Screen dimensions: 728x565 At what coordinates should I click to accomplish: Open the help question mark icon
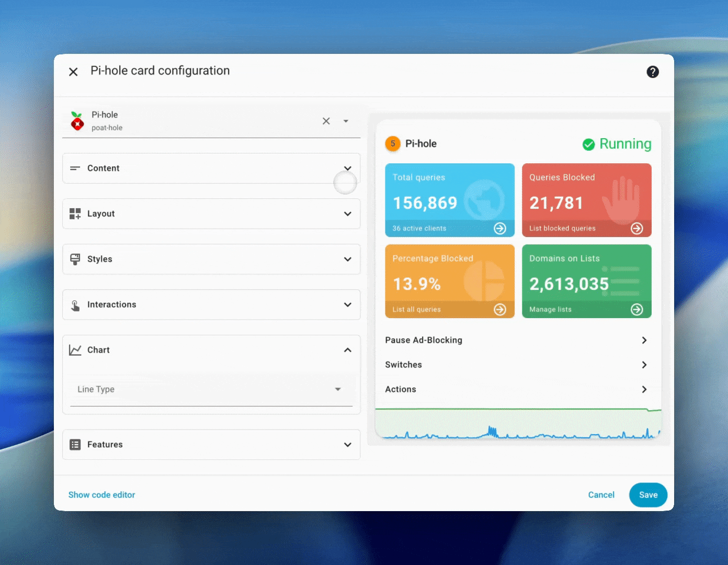[x=653, y=72]
